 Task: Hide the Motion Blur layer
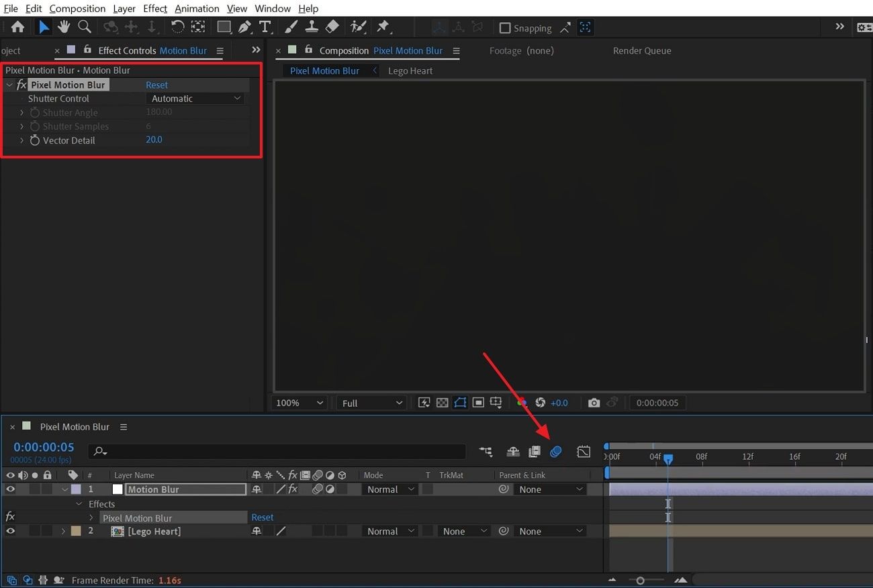pyautogui.click(x=10, y=489)
